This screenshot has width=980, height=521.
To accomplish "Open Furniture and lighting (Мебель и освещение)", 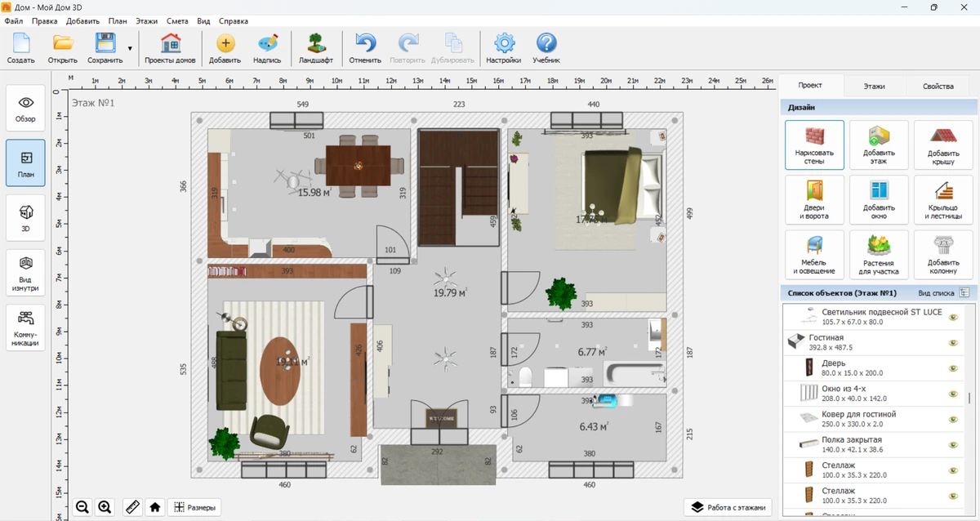I will [x=814, y=254].
